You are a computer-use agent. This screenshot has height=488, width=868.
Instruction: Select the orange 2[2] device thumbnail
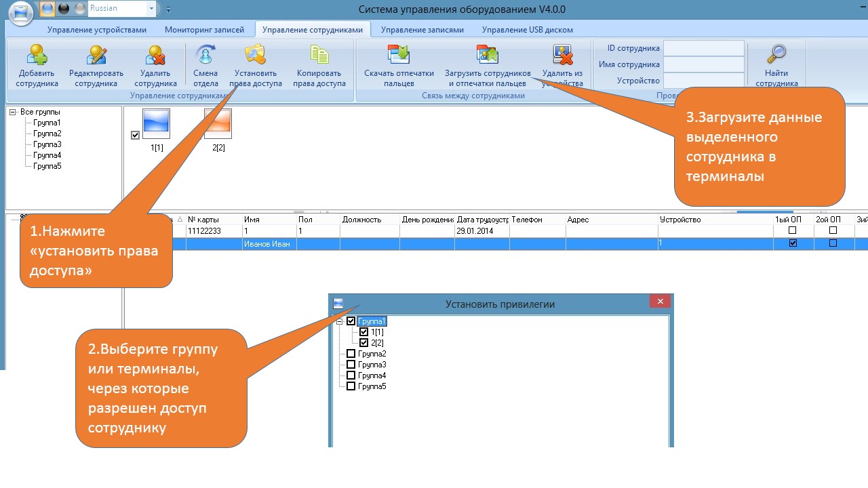pyautogui.click(x=218, y=124)
